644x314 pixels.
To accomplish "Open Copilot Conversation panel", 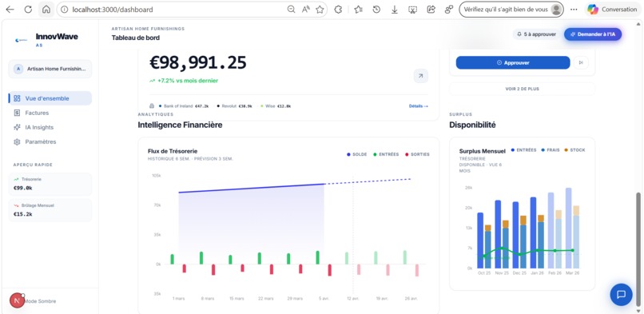I will [x=612, y=10].
